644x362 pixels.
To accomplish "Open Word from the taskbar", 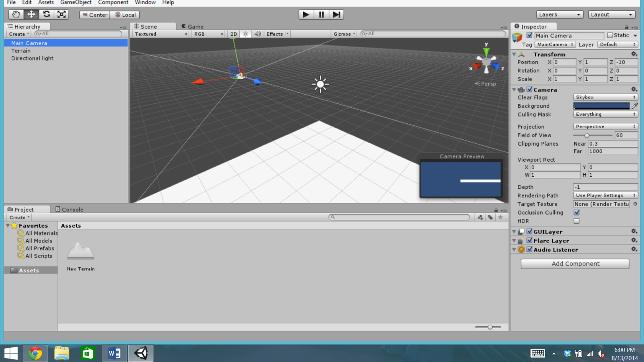I will pyautogui.click(x=114, y=353).
